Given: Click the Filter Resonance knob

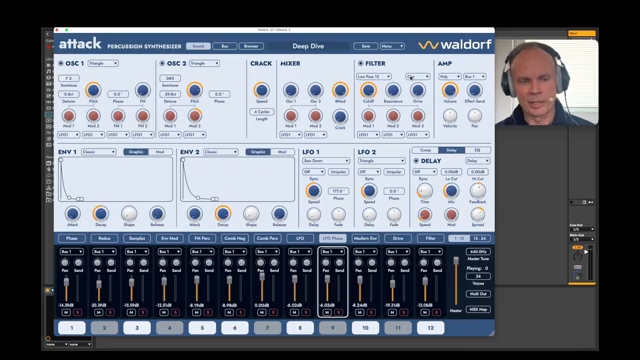Looking at the screenshot, I should point(393,90).
